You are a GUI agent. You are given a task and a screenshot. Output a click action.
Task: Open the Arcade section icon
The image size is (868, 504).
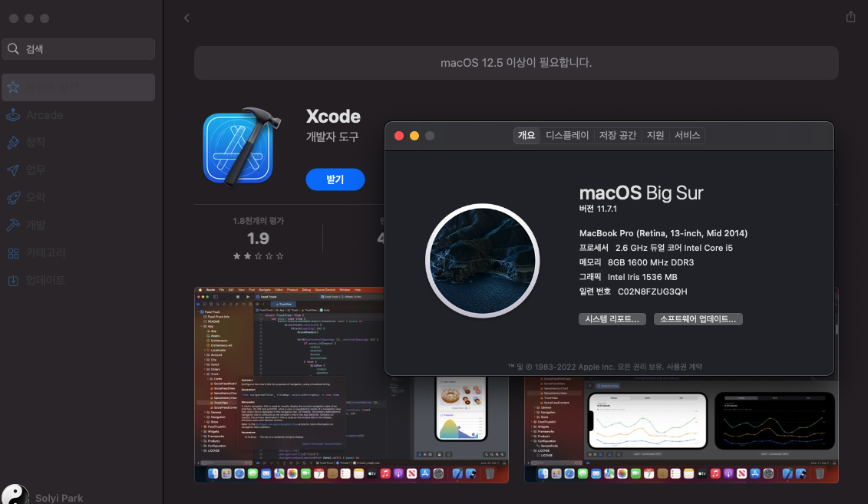(13, 115)
